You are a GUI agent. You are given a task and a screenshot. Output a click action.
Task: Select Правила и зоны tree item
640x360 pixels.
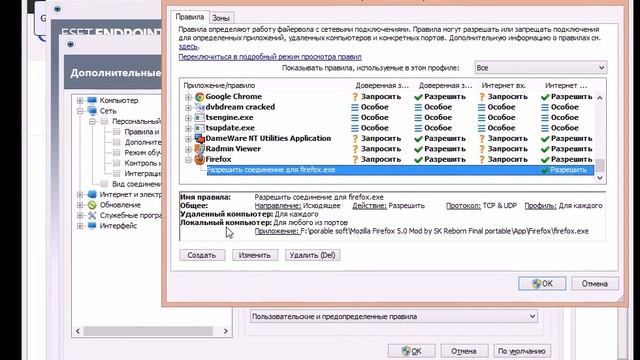point(142,132)
